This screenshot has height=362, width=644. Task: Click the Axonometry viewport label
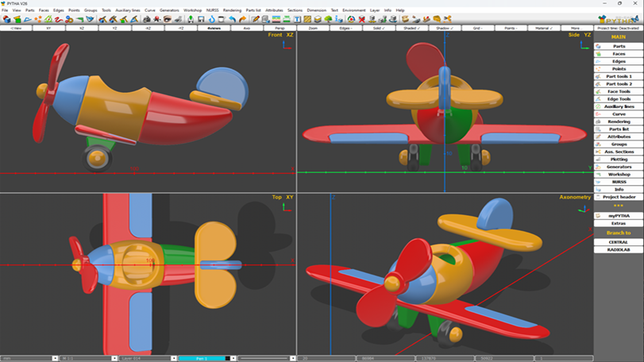click(575, 197)
